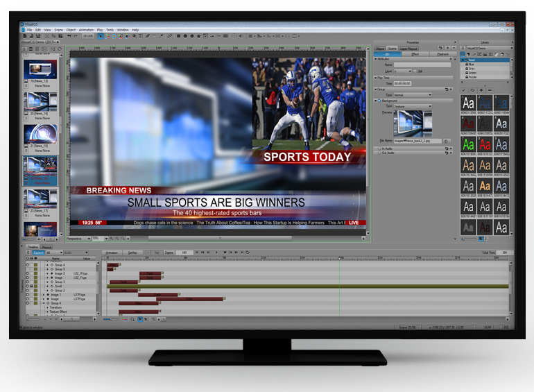Viewport: 534px width, 392px height.
Task: Toggle the Still checkbox
Action: click(415, 71)
